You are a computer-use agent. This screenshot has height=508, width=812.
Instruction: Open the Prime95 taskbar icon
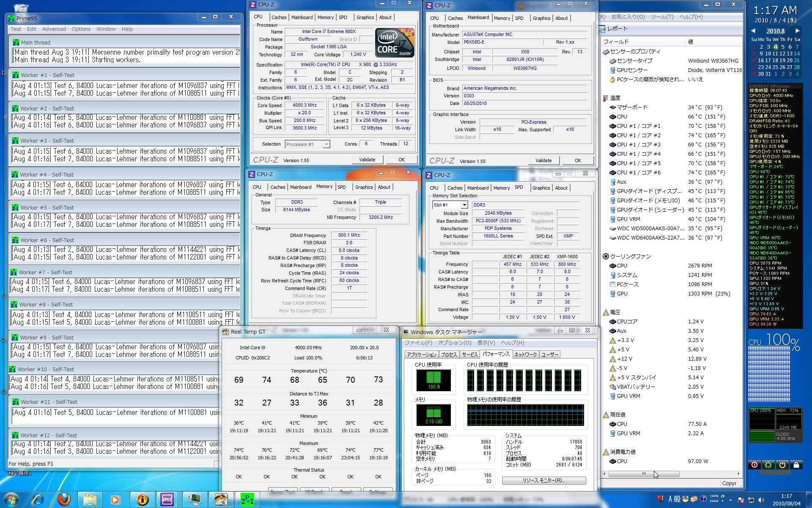tap(247, 500)
